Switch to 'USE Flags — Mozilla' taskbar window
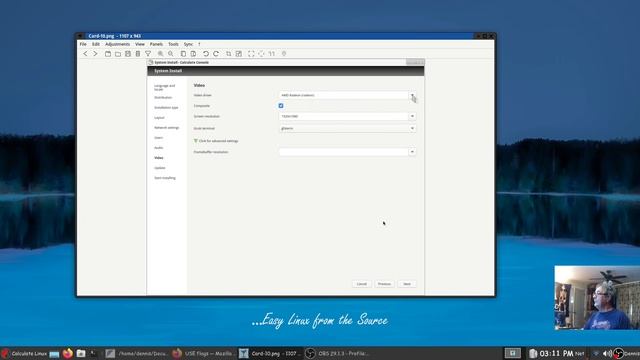The width and height of the screenshot is (640, 360). 203,353
